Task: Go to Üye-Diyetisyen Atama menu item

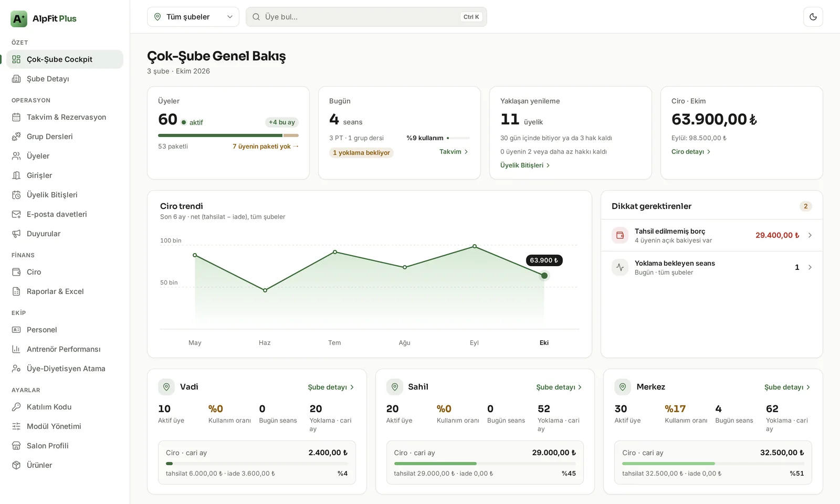Action: tap(65, 369)
